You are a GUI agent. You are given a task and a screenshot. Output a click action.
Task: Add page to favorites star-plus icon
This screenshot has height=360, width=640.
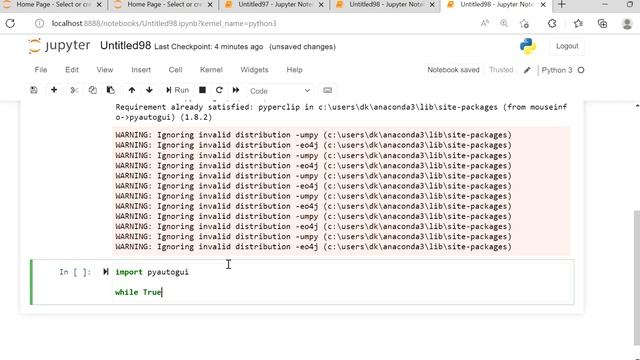[524, 24]
